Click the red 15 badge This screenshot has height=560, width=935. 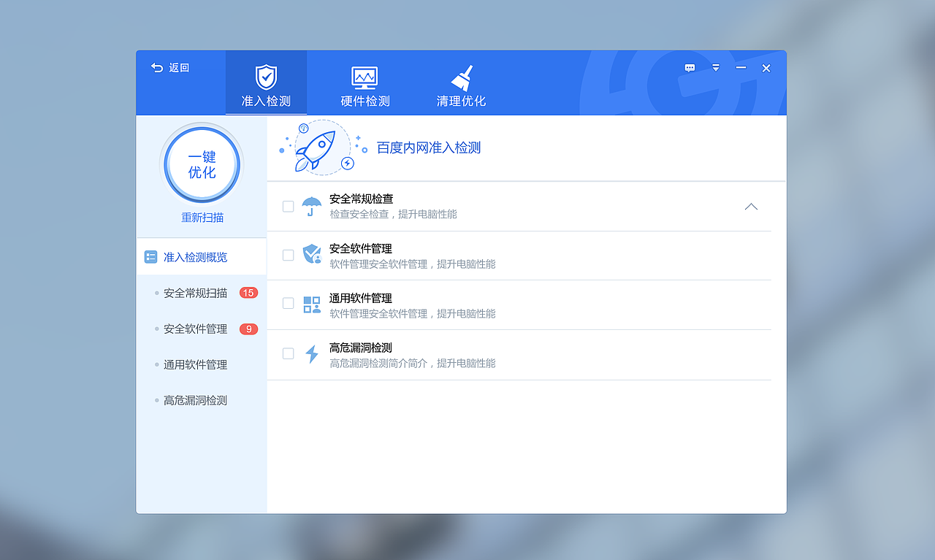coord(248,293)
